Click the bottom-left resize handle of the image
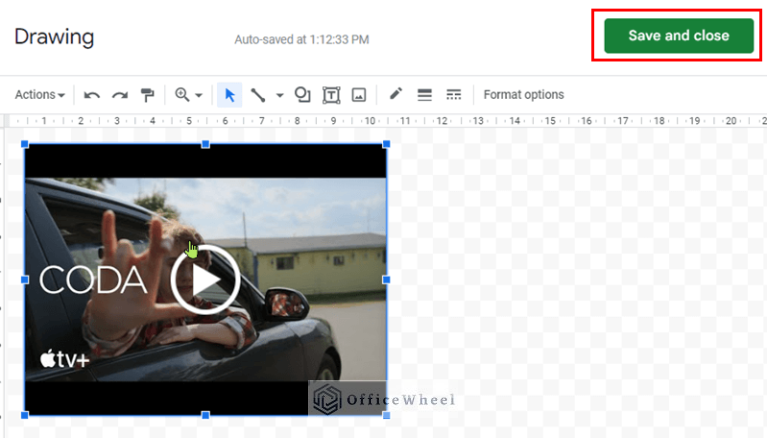 [x=25, y=415]
